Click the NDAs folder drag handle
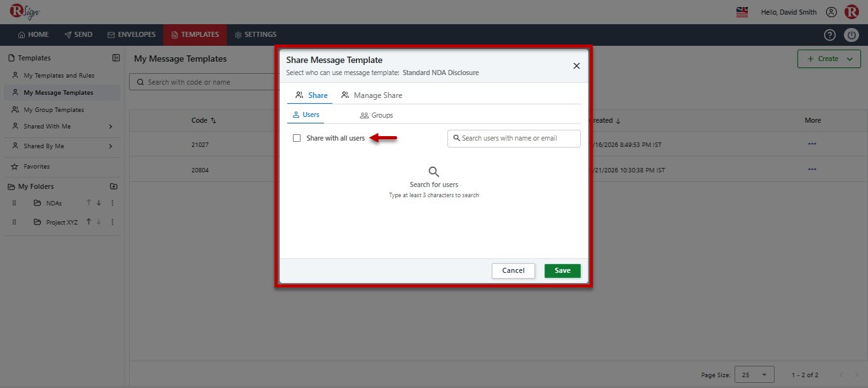868x388 pixels. click(15, 203)
